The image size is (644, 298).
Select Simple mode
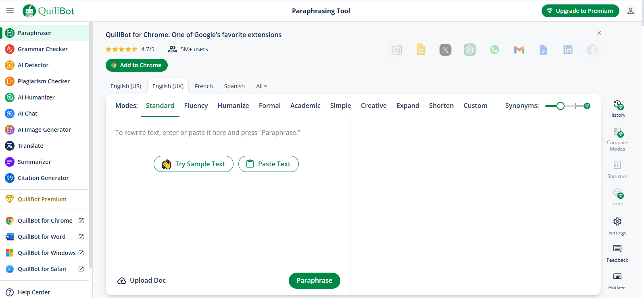tap(341, 106)
